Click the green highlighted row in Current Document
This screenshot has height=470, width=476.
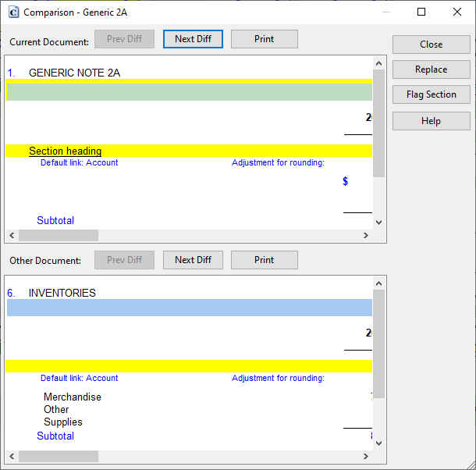point(189,92)
